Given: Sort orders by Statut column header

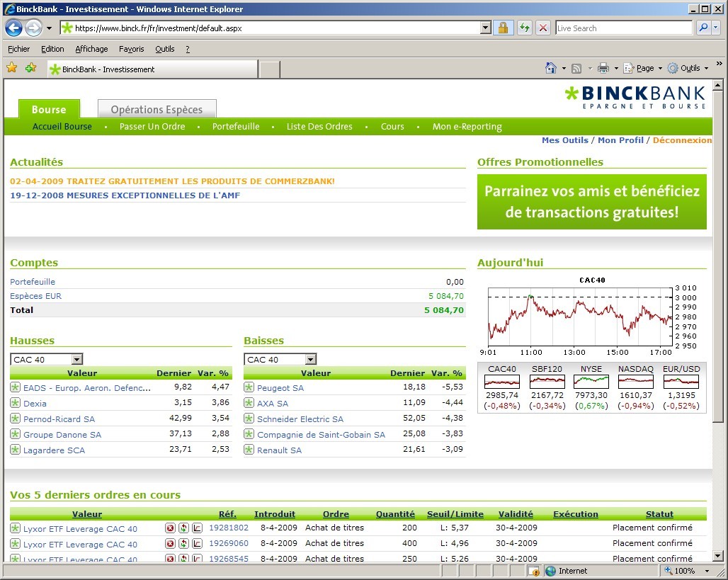Looking at the screenshot, I should [659, 514].
